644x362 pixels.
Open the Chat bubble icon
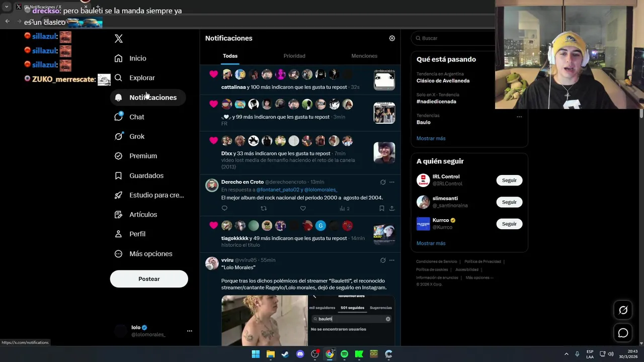coord(118,117)
